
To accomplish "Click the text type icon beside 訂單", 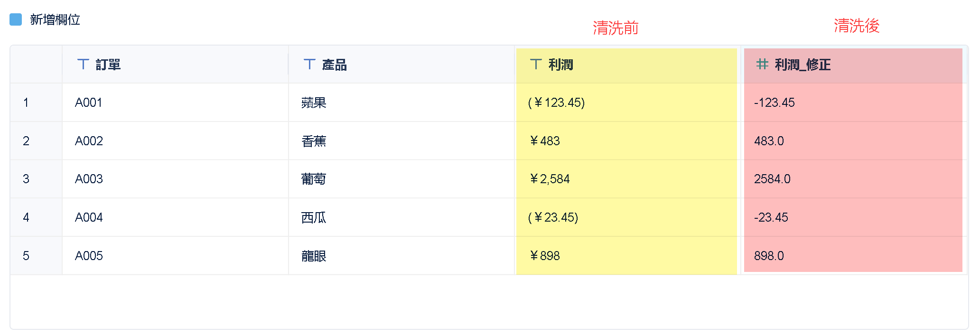I will 83,64.
